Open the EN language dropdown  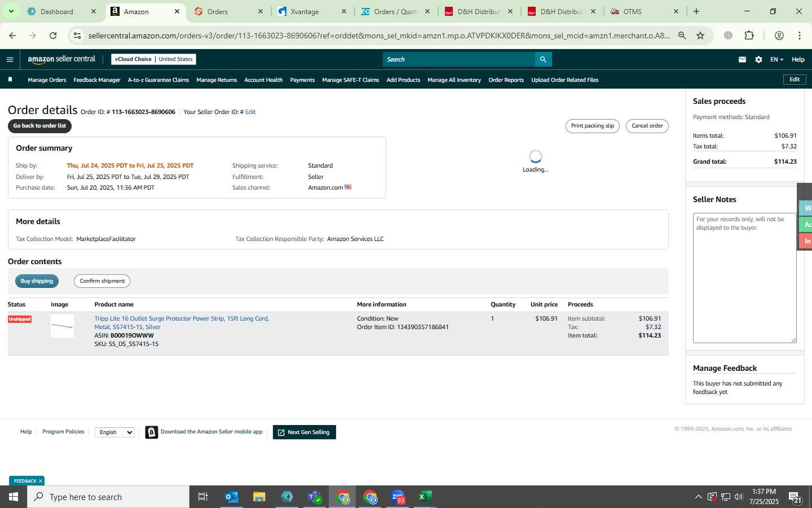(x=776, y=59)
